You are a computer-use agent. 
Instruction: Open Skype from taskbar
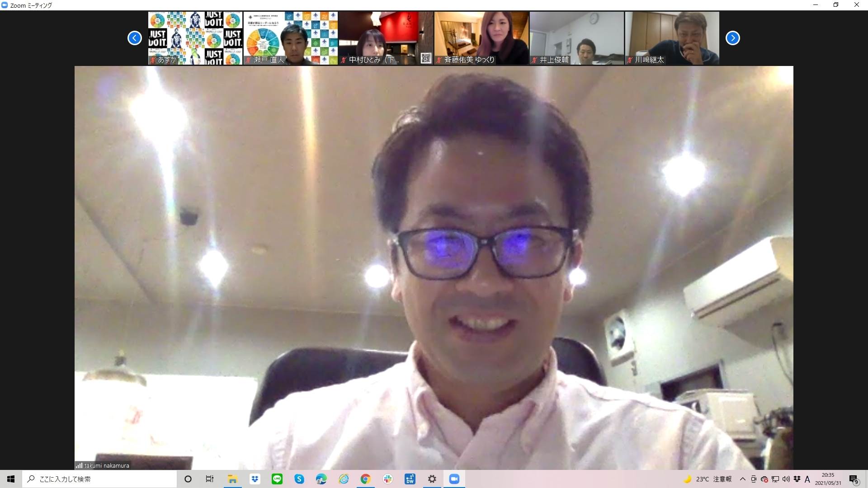[299, 479]
